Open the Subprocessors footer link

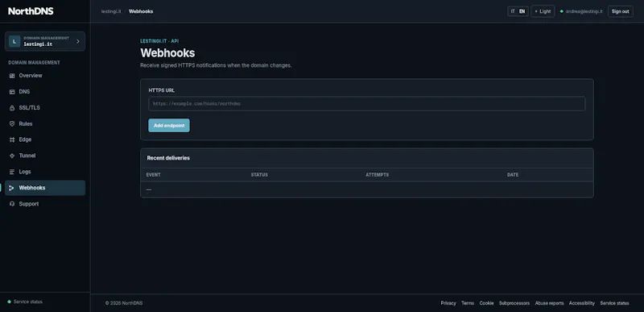tap(514, 303)
